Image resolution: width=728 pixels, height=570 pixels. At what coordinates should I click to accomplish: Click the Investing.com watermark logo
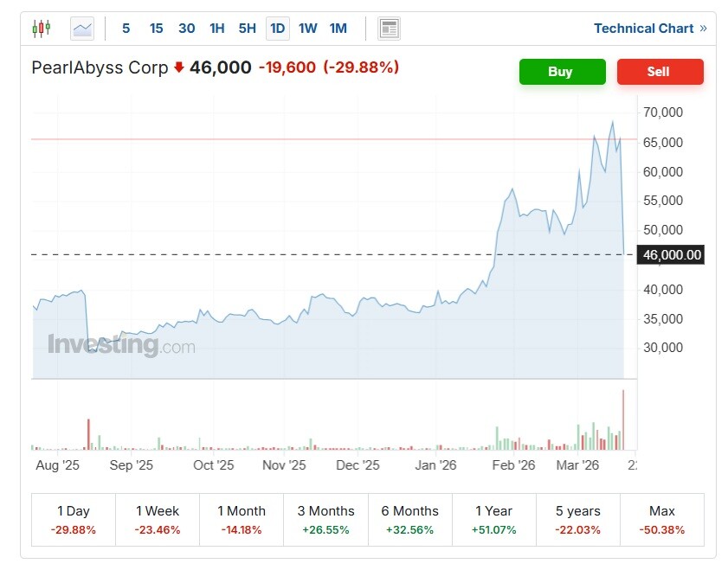click(121, 345)
